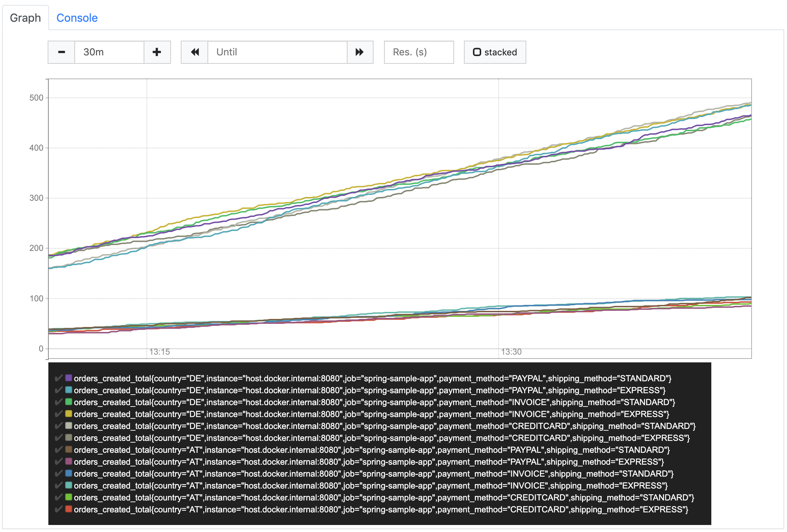Select legend text DE PAYPAL STANDARD

coord(372,378)
